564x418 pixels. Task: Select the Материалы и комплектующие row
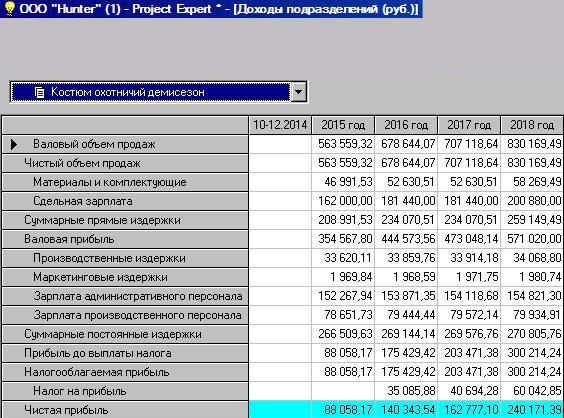click(x=125, y=182)
